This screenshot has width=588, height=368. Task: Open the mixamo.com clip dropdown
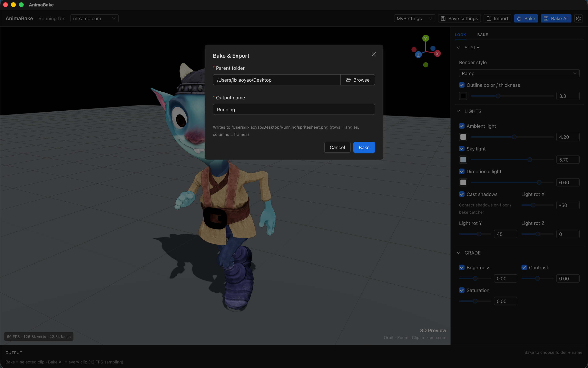click(94, 18)
